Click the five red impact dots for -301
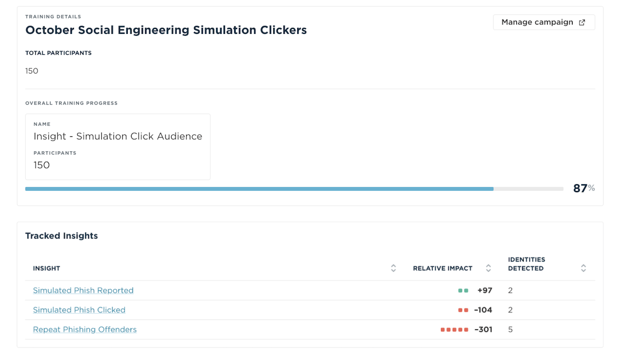This screenshot has height=364, width=619. pos(454,330)
